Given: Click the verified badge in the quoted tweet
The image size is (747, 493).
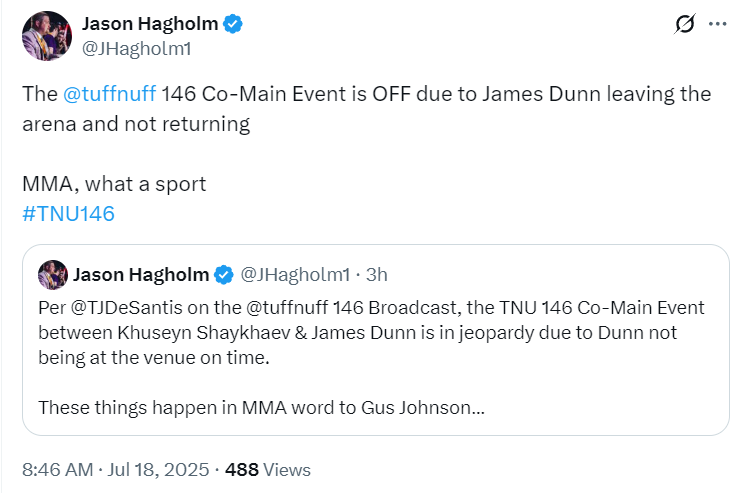Looking at the screenshot, I should (225, 274).
